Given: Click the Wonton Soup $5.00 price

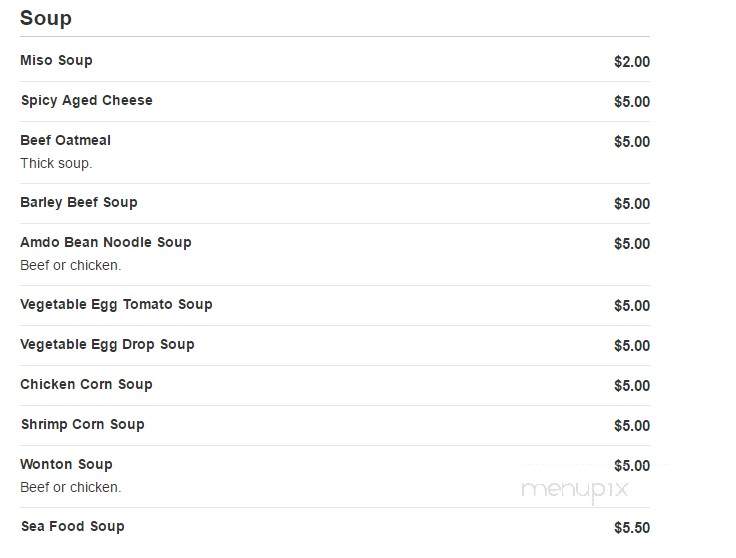Looking at the screenshot, I should click(632, 466).
